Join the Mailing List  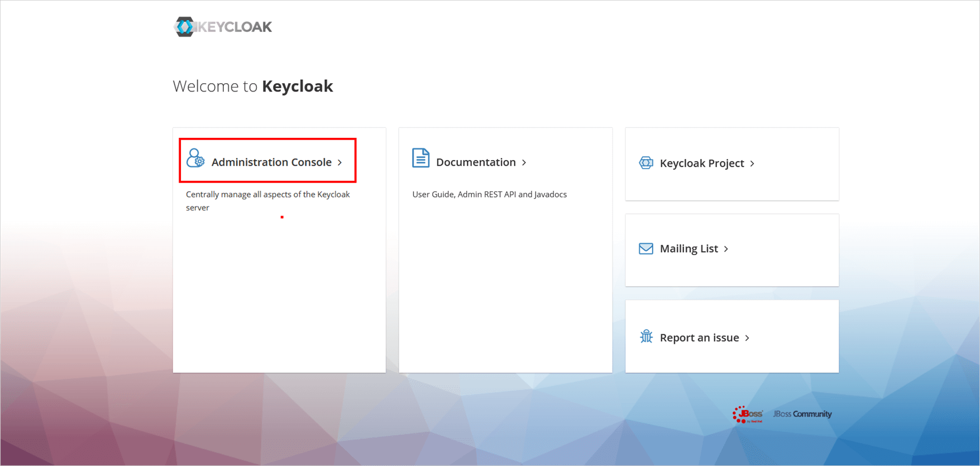pyautogui.click(x=689, y=248)
